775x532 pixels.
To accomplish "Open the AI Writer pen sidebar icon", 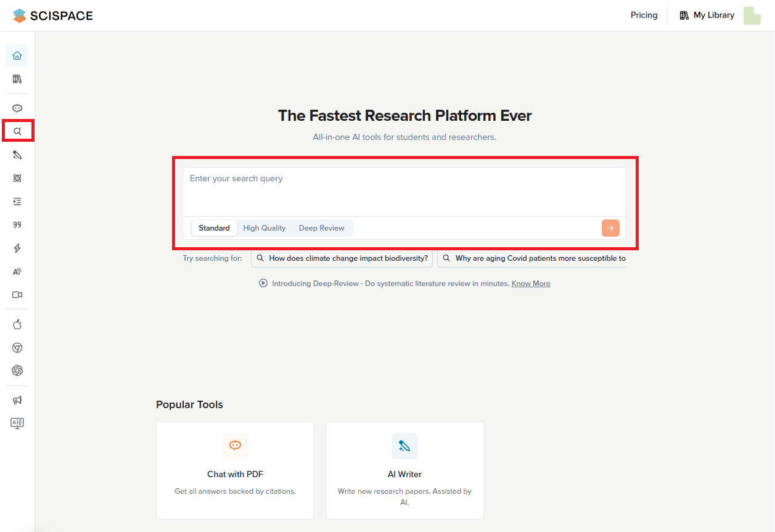I will tap(17, 155).
